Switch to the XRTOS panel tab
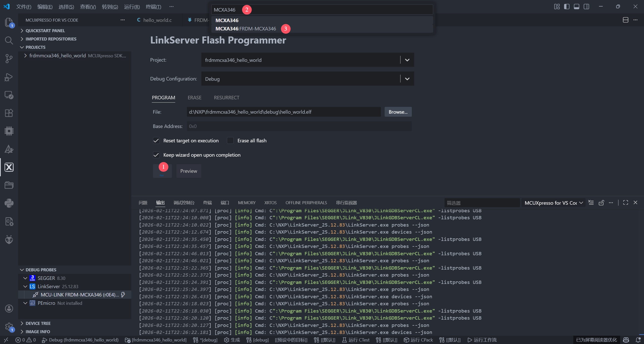This screenshot has height=344, width=644. coord(270,203)
